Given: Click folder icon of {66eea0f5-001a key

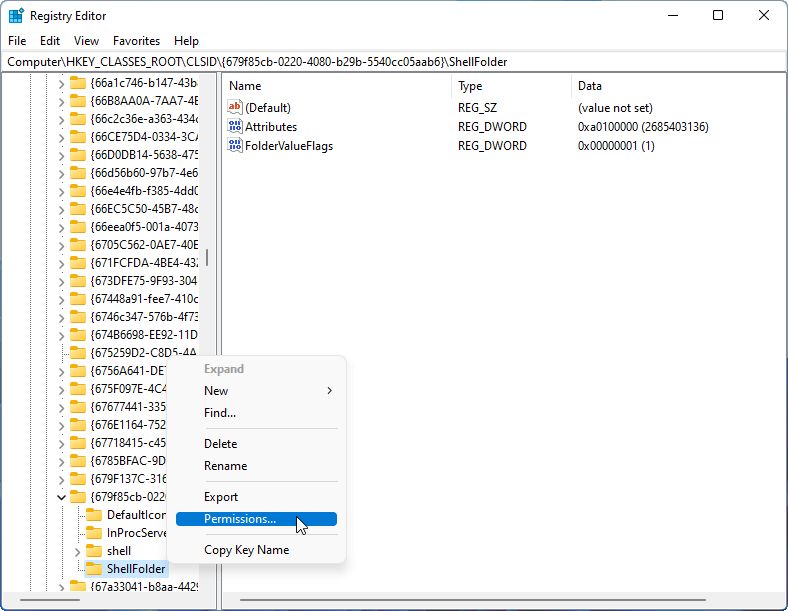Looking at the screenshot, I should click(x=77, y=227).
